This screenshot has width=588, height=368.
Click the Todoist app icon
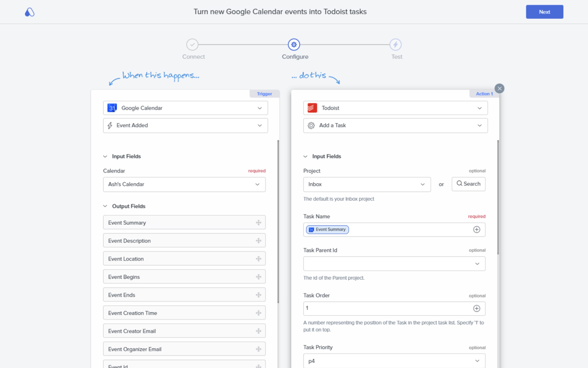(x=312, y=108)
